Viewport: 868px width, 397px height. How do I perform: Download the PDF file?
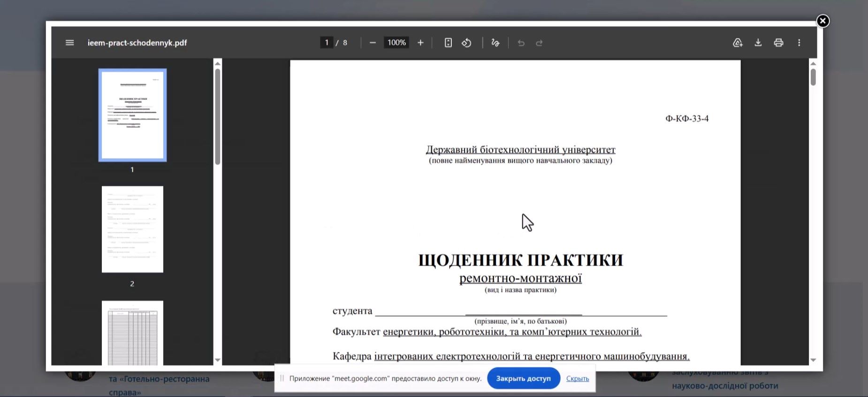[x=758, y=43]
